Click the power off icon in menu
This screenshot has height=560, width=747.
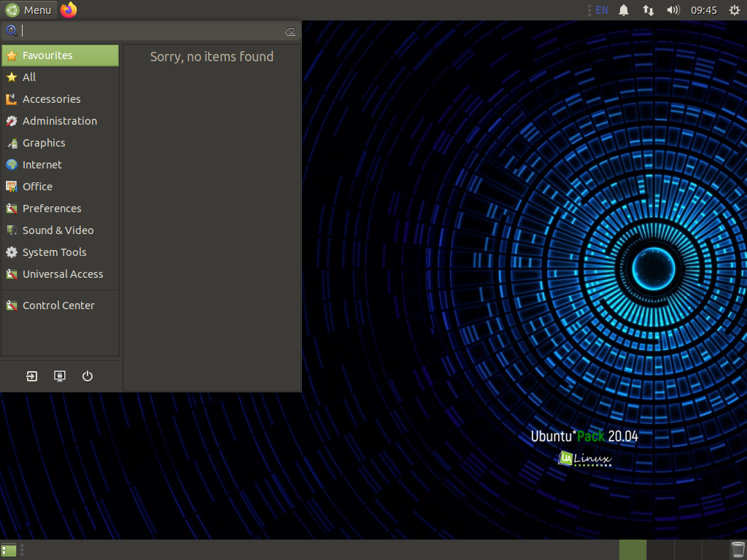pyautogui.click(x=88, y=376)
